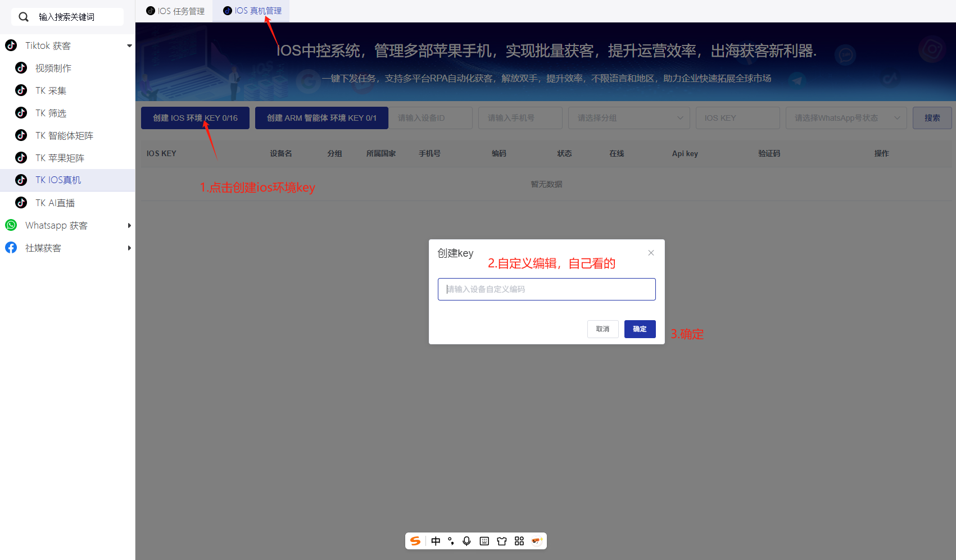This screenshot has height=560, width=956.
Task: Click the 请输入设备自定义编码 input field
Action: point(546,289)
